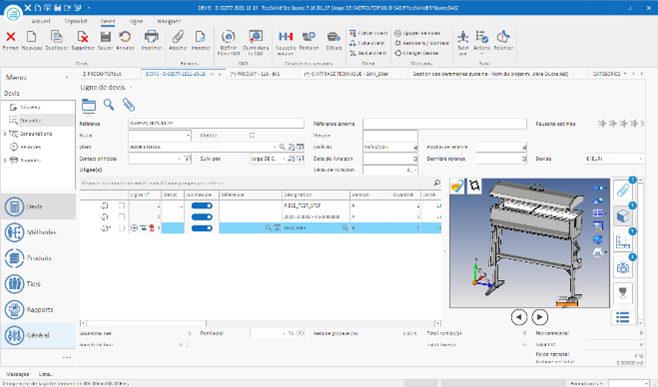Screen dimensions: 658x387
Task: Click the next arrow under 3D preview
Action: click(540, 317)
